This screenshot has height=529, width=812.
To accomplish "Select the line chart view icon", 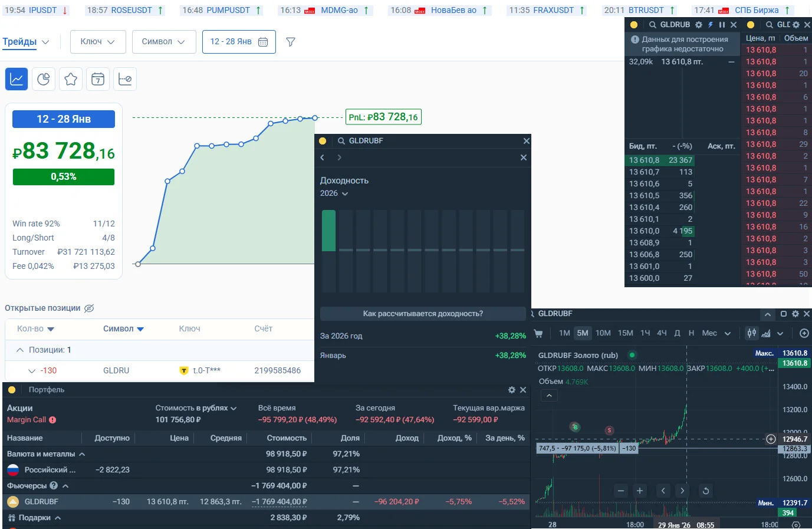I will pyautogui.click(x=17, y=79).
